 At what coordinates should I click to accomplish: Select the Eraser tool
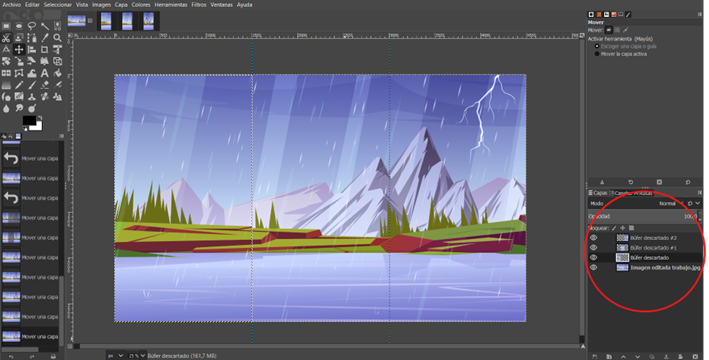45,85
